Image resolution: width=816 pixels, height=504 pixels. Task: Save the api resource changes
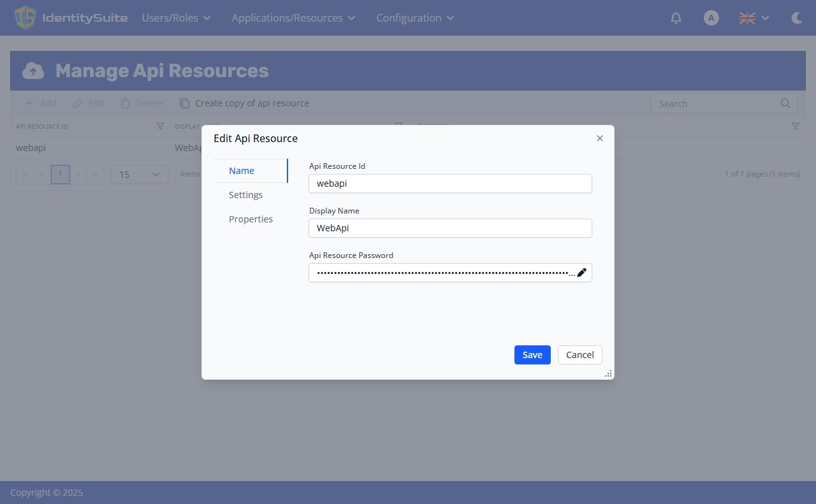tap(532, 354)
